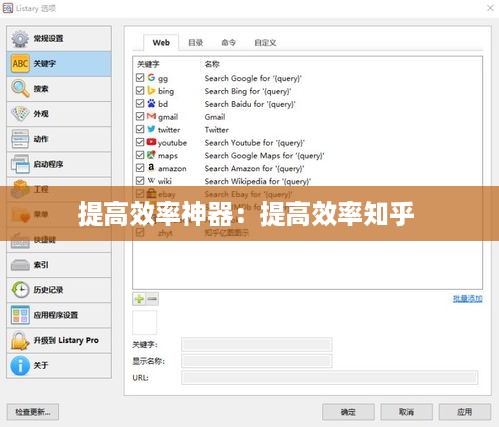Image resolution: width=499 pixels, height=427 pixels.
Task: Select the ABC Keywords sidebar icon
Action: coord(20,64)
